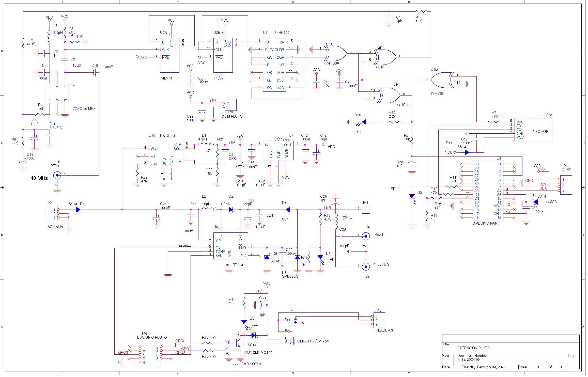Select the D3 LED symbol
Viewport: 588px width, 377px height.
413,199
